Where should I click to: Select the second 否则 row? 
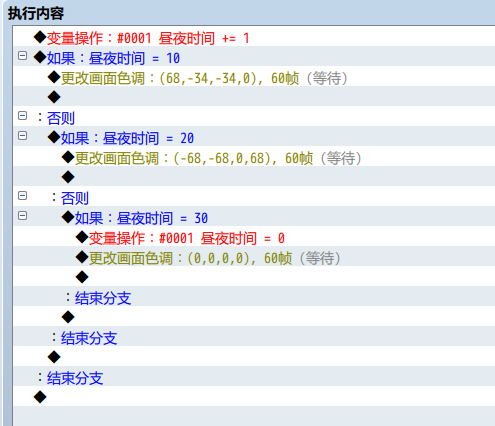point(254,196)
